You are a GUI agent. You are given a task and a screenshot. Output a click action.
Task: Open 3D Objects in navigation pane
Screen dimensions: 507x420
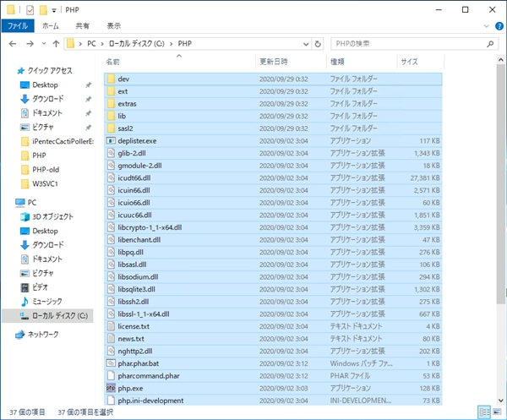tap(46, 216)
